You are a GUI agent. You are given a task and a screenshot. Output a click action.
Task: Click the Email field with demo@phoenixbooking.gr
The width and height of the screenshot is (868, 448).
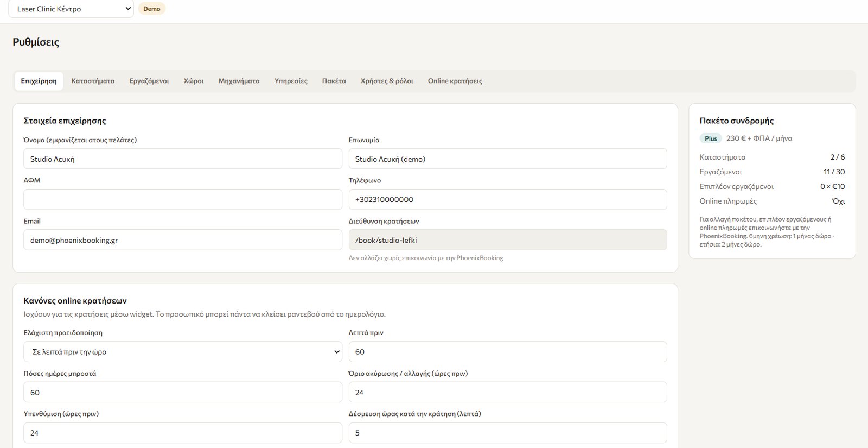pos(183,240)
